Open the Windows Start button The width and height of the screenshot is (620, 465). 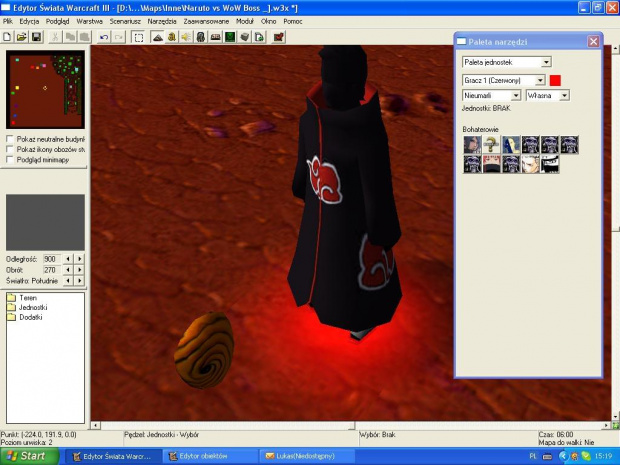point(29,456)
